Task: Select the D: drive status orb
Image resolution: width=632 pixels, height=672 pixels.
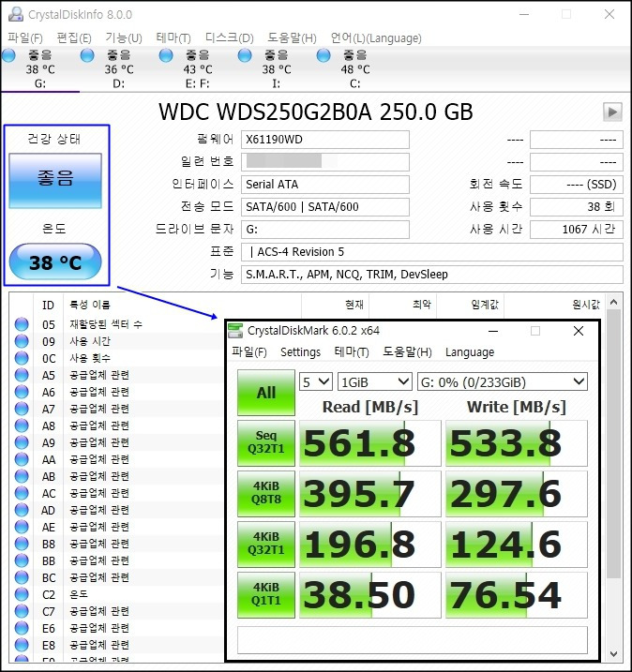Action: coord(87,55)
